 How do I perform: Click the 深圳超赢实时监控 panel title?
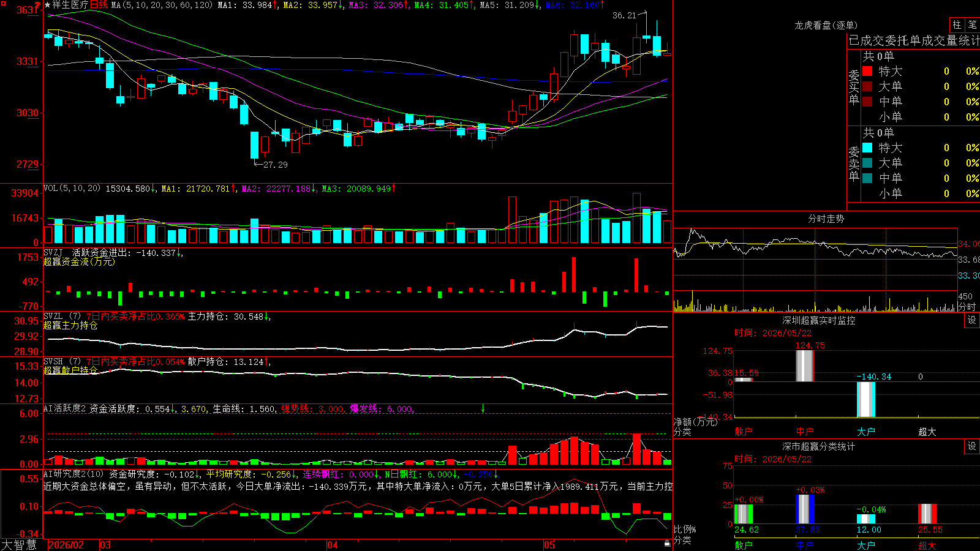pos(819,320)
